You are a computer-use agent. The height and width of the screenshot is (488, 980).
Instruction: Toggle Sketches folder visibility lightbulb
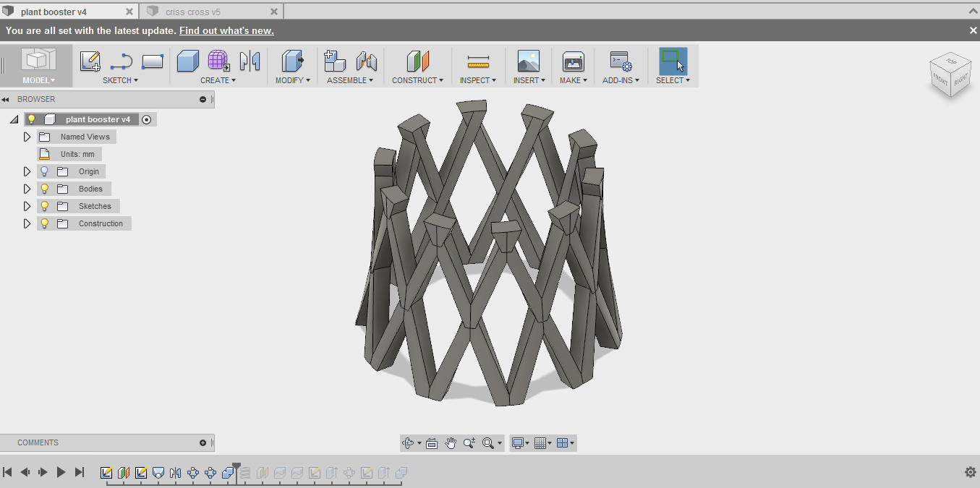[x=44, y=206]
